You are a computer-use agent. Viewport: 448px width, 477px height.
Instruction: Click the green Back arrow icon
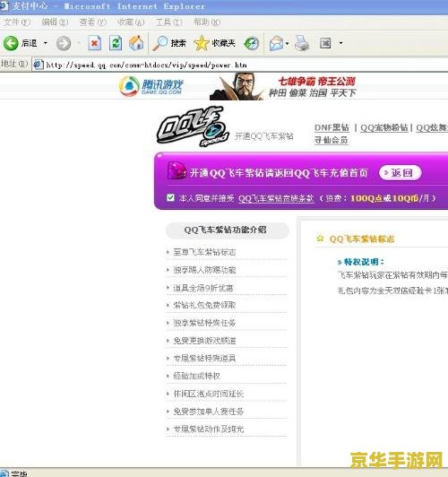tap(11, 43)
